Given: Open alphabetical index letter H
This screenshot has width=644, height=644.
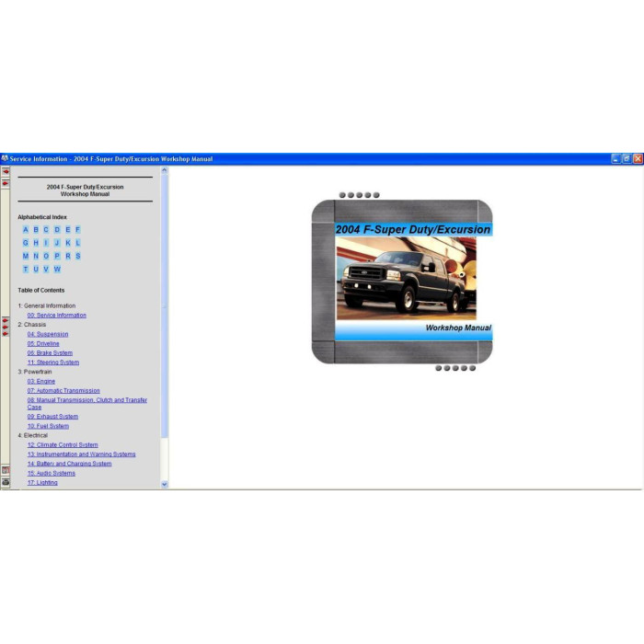Looking at the screenshot, I should pyautogui.click(x=36, y=243).
